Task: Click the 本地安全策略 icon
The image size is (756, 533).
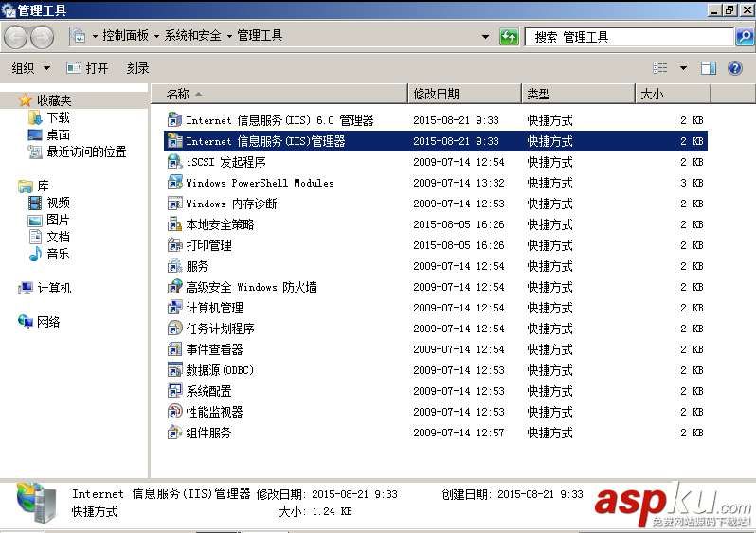Action: [x=174, y=224]
